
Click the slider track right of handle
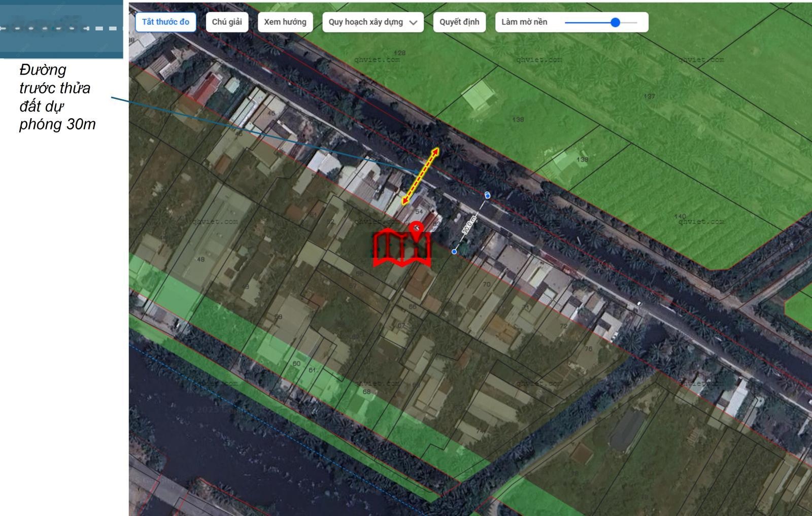pyautogui.click(x=629, y=22)
